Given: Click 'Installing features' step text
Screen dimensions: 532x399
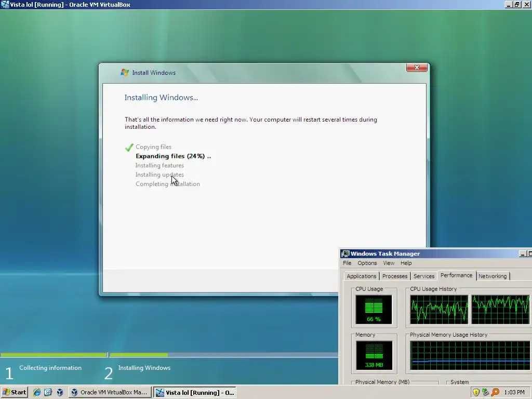Looking at the screenshot, I should (159, 165).
